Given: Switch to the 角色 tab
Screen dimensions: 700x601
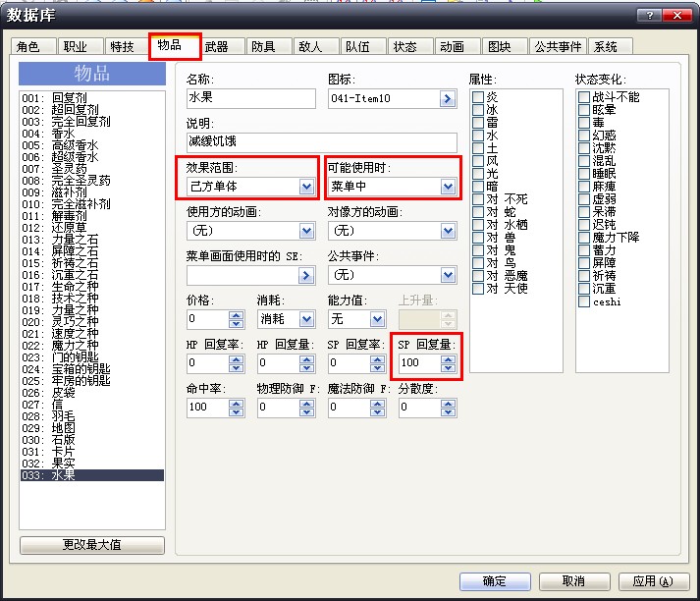Looking at the screenshot, I should (x=33, y=46).
